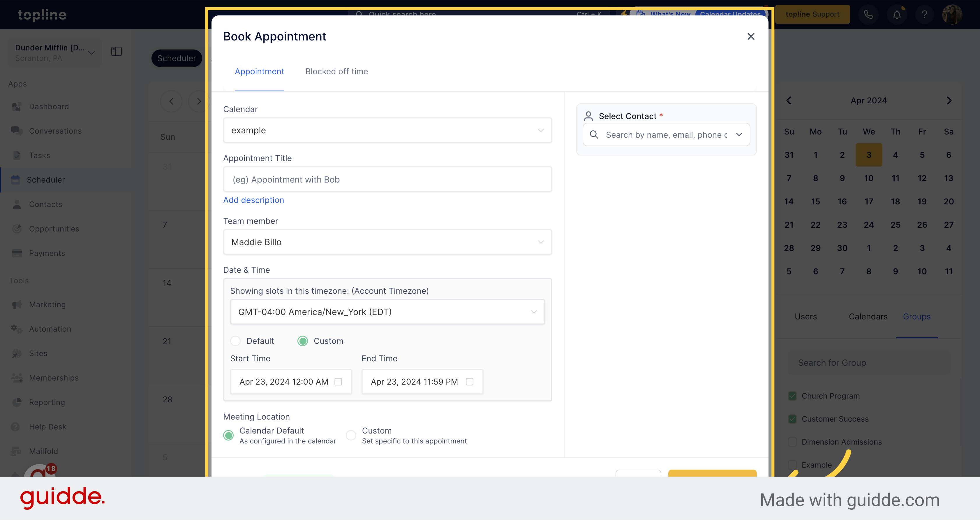Click the Scheduler pill tab
980x520 pixels.
pyautogui.click(x=177, y=58)
